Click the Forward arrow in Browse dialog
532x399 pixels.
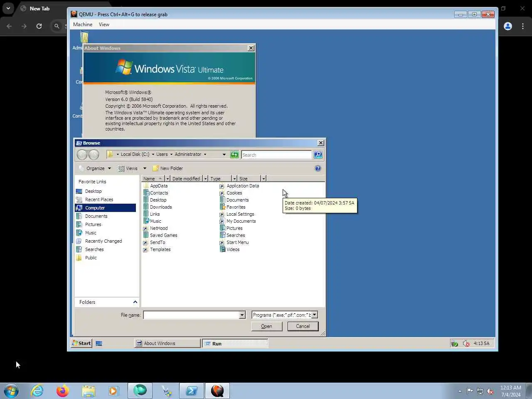pos(94,155)
